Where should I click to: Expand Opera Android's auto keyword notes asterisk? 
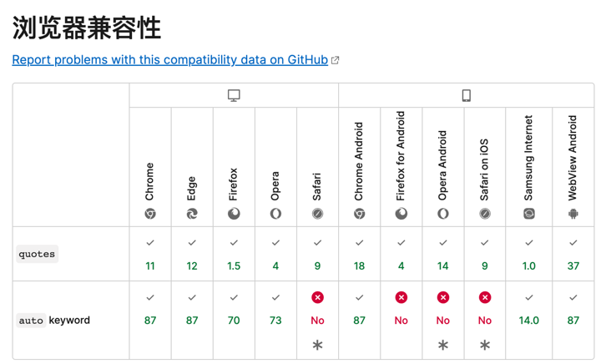(443, 345)
